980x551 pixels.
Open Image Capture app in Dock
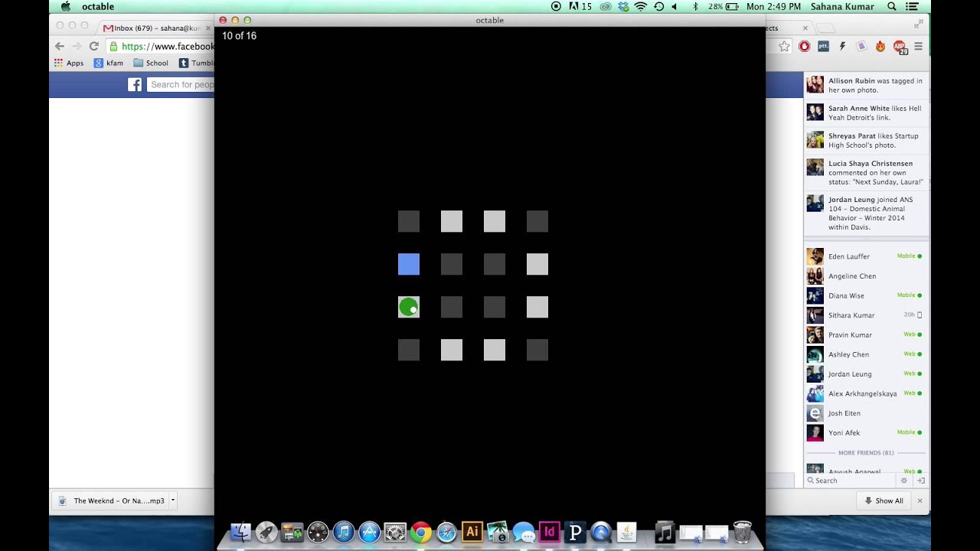[x=498, y=531]
